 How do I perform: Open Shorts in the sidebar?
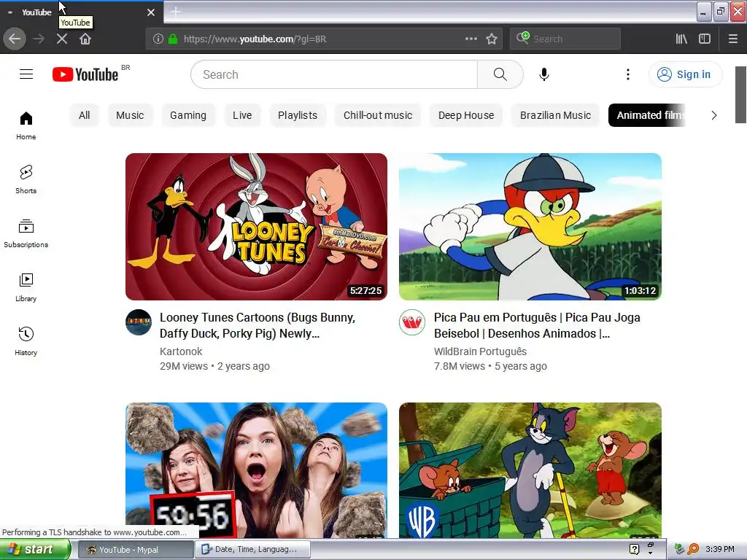[x=26, y=179]
